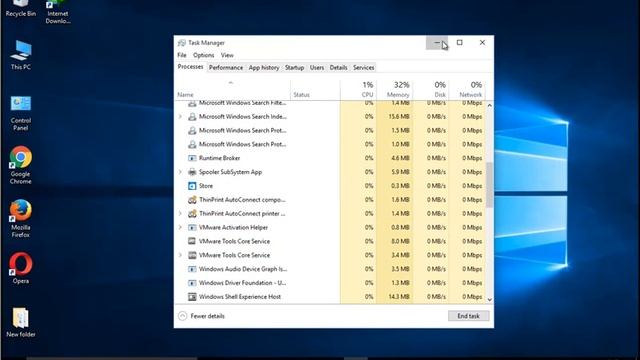Click the Store process icon

[x=192, y=186]
